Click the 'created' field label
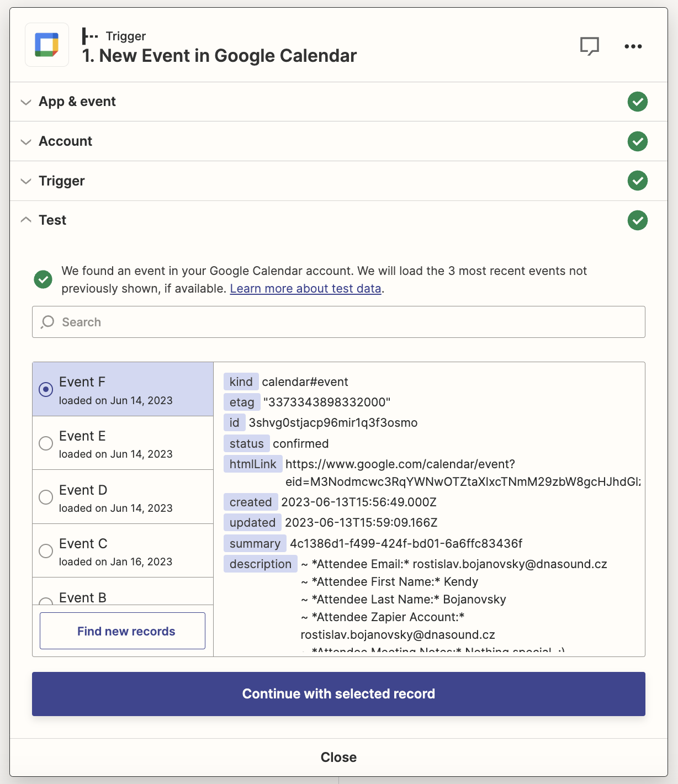The height and width of the screenshot is (784, 678). point(251,502)
